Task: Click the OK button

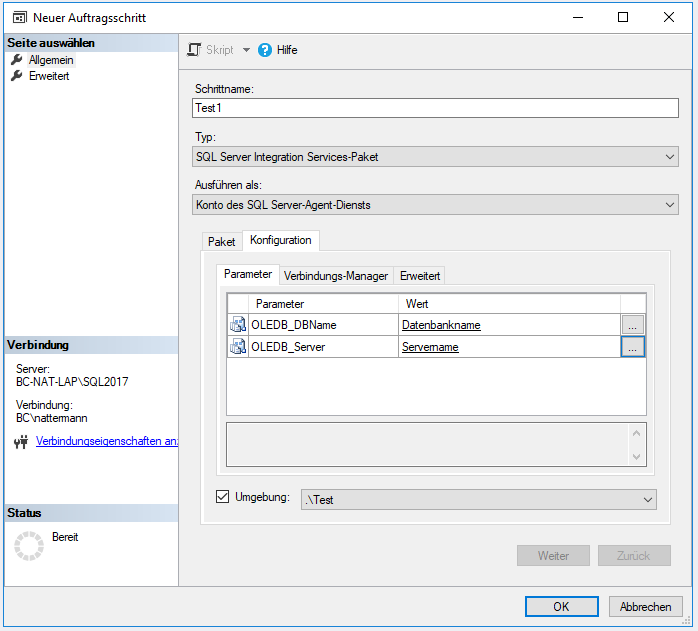Action: tap(561, 606)
